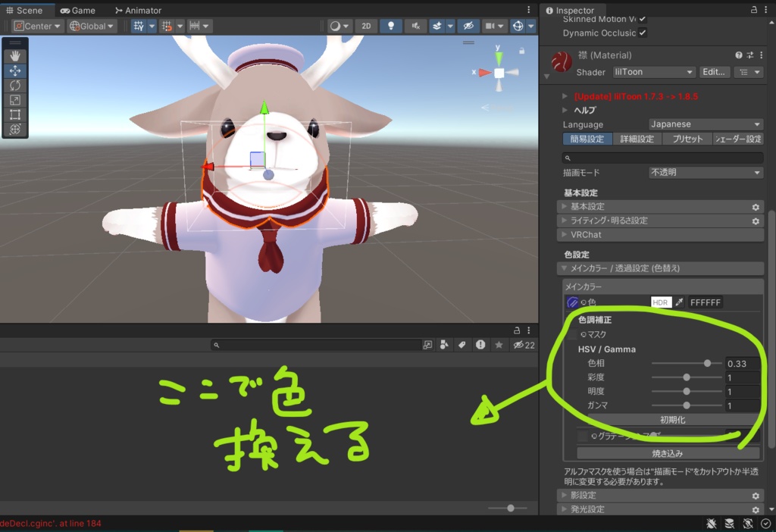
Task: Select the combined Transform tool
Action: pyautogui.click(x=15, y=130)
